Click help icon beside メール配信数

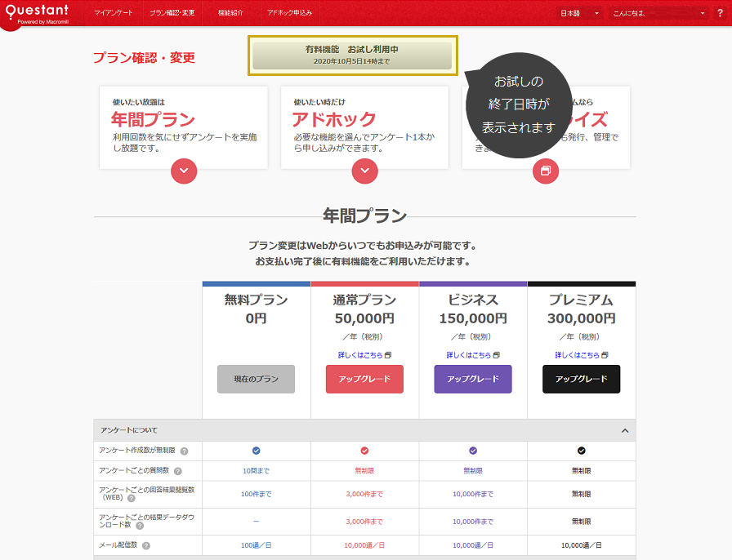[146, 545]
